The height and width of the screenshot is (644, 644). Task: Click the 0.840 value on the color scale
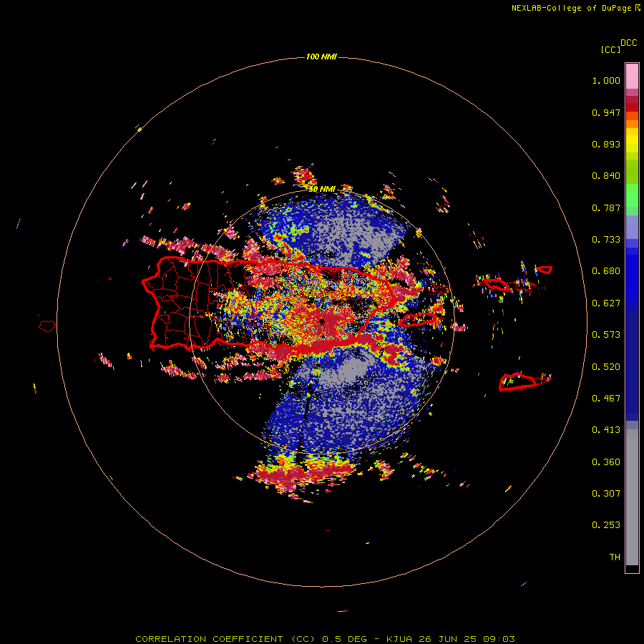(x=606, y=176)
